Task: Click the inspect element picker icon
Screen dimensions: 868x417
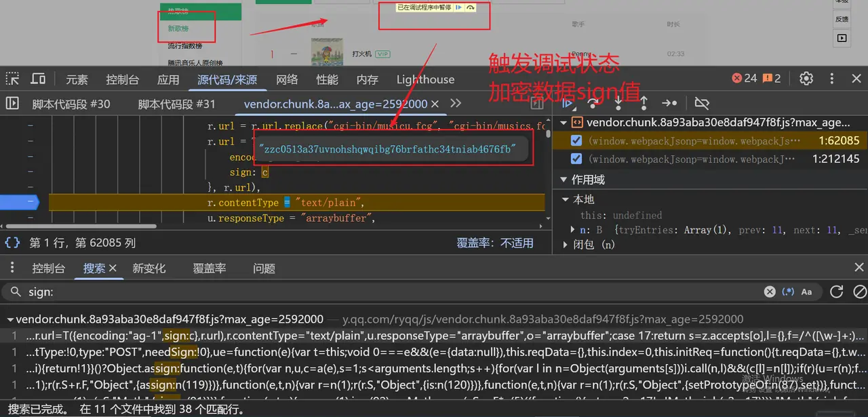Action: point(13,79)
